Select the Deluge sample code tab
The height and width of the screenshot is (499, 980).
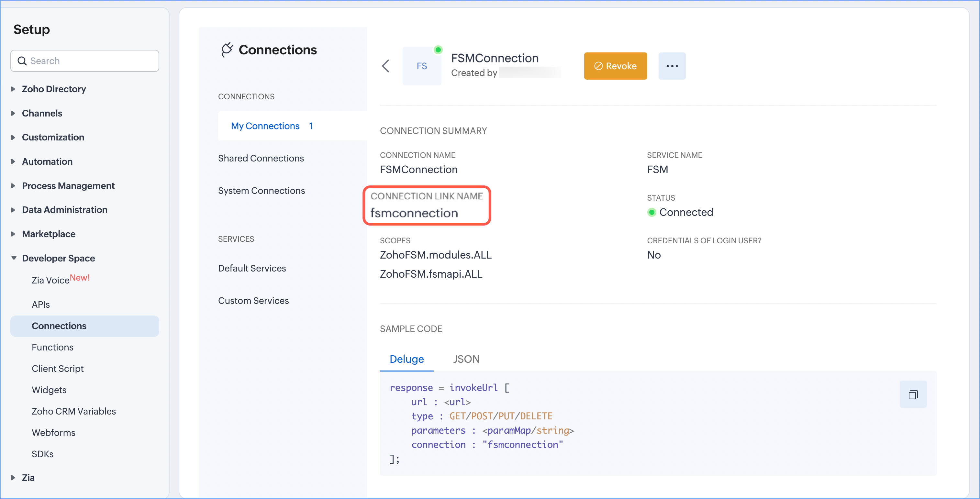(x=406, y=359)
